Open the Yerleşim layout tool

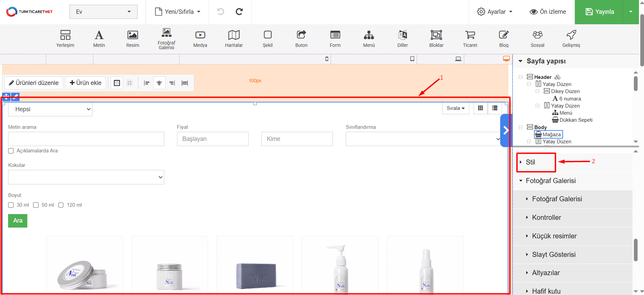point(65,38)
